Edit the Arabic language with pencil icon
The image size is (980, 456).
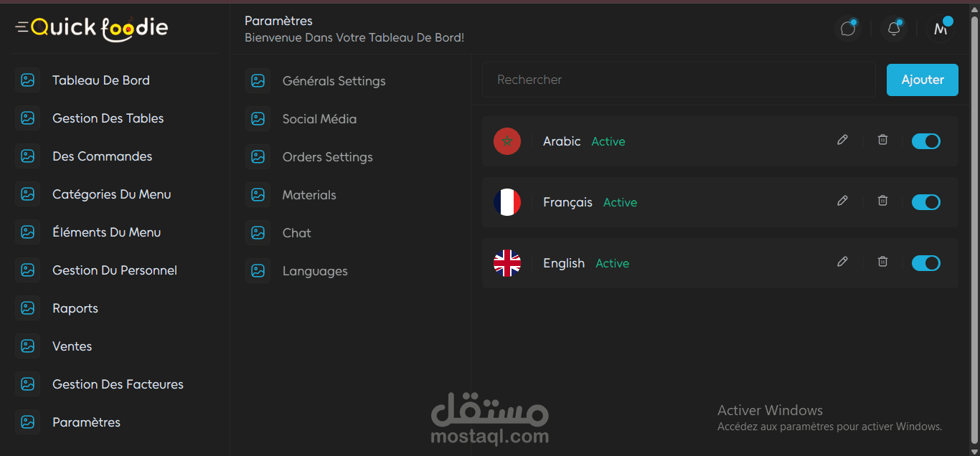pos(842,140)
